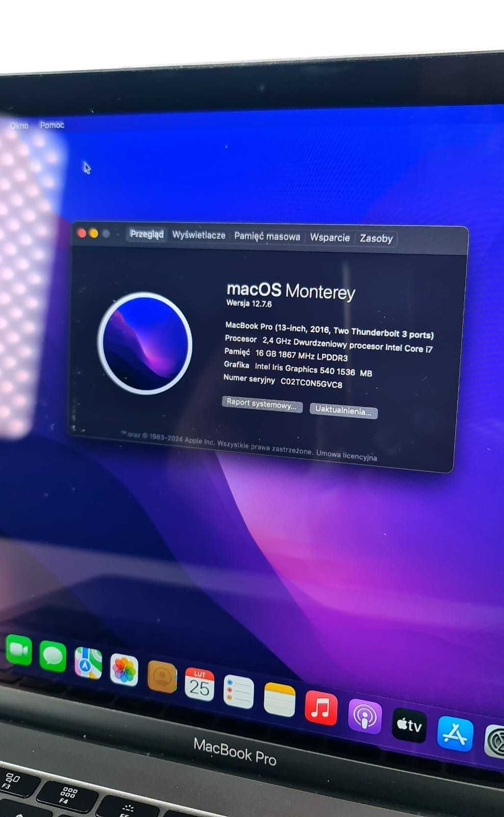Viewport: 504px width, 817px height.
Task: Click the Wersja 12.7.6 version text
Action: (249, 303)
